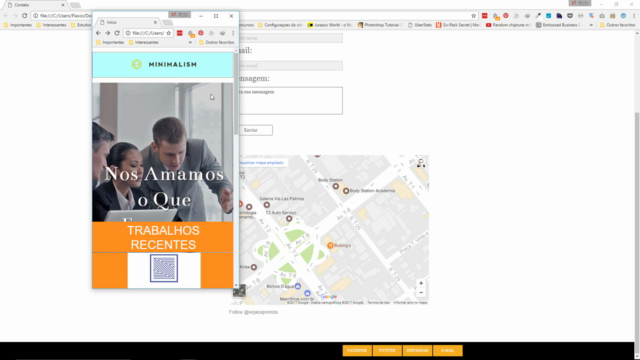Zoom in the map with the plus button
Screen dimensions: 640x360
[421, 283]
